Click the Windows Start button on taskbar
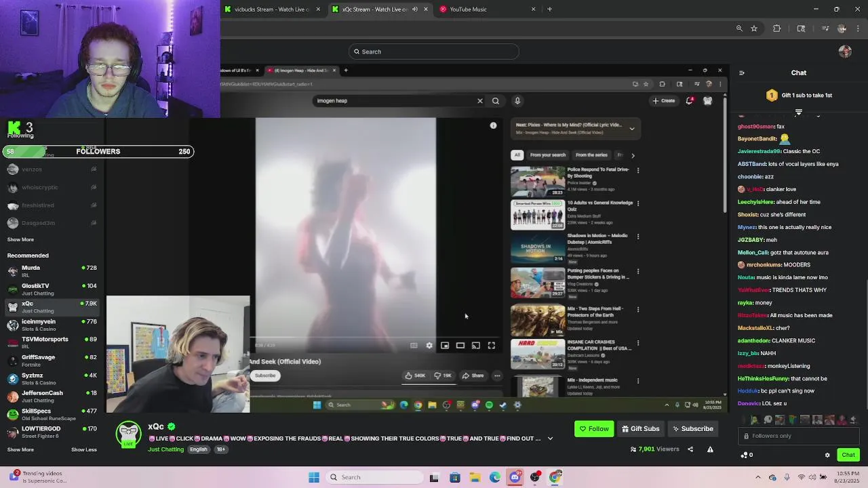Image resolution: width=868 pixels, height=488 pixels. (314, 477)
